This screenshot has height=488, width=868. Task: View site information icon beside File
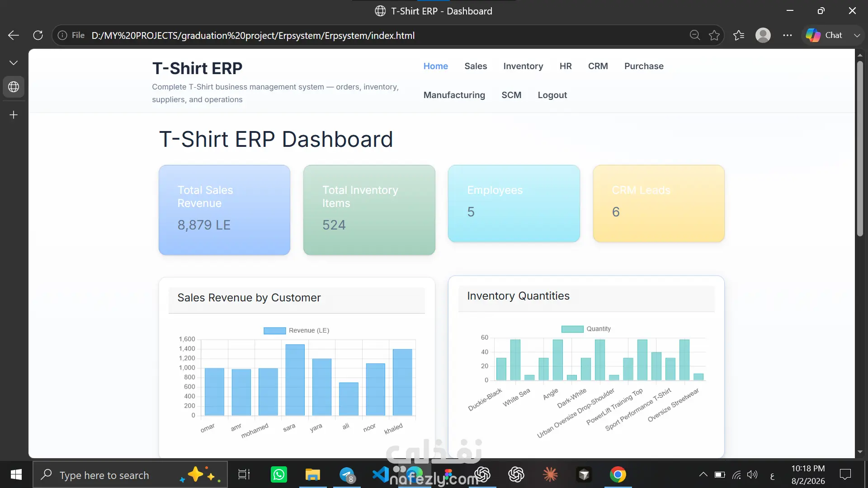coord(62,35)
